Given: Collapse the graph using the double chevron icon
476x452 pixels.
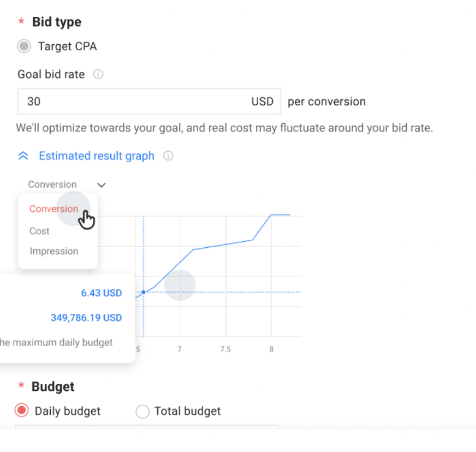Looking at the screenshot, I should [x=23, y=155].
